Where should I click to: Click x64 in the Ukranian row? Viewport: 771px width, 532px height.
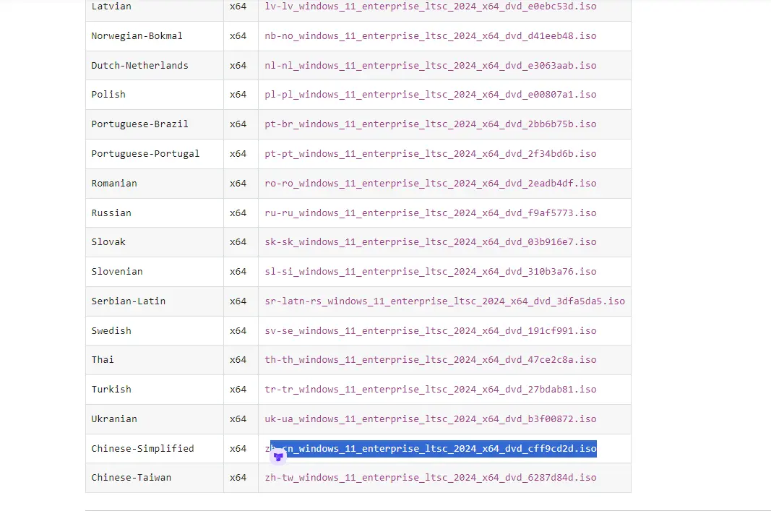[238, 419]
